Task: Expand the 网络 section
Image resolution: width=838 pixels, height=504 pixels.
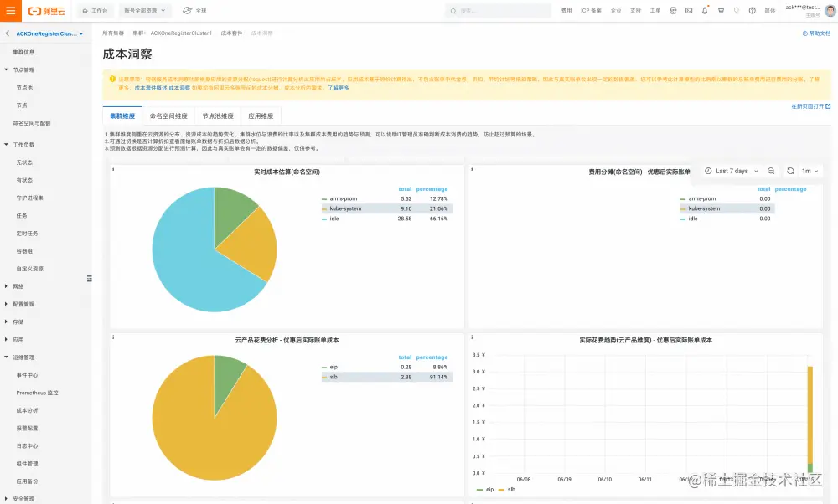Action: pos(6,286)
